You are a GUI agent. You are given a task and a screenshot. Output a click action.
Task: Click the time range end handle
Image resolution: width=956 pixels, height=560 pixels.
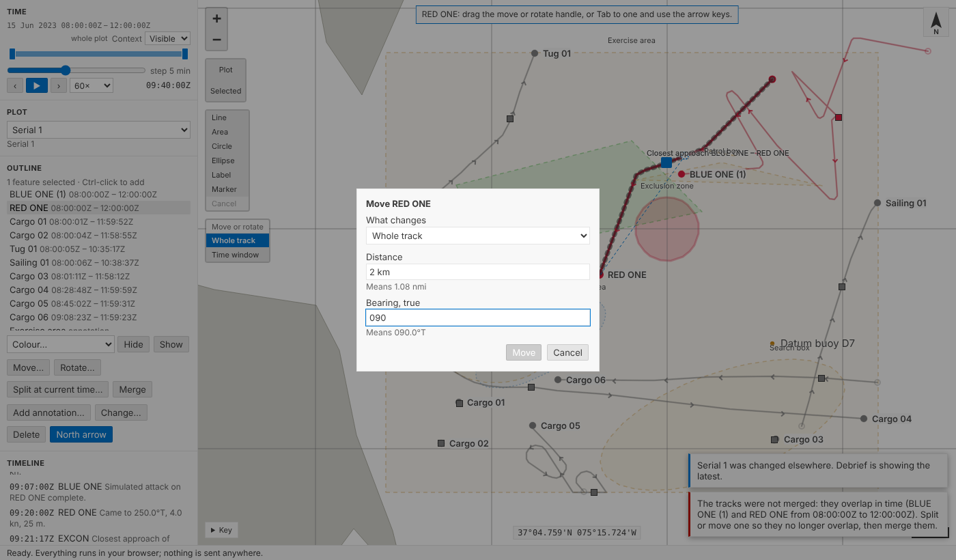point(185,54)
